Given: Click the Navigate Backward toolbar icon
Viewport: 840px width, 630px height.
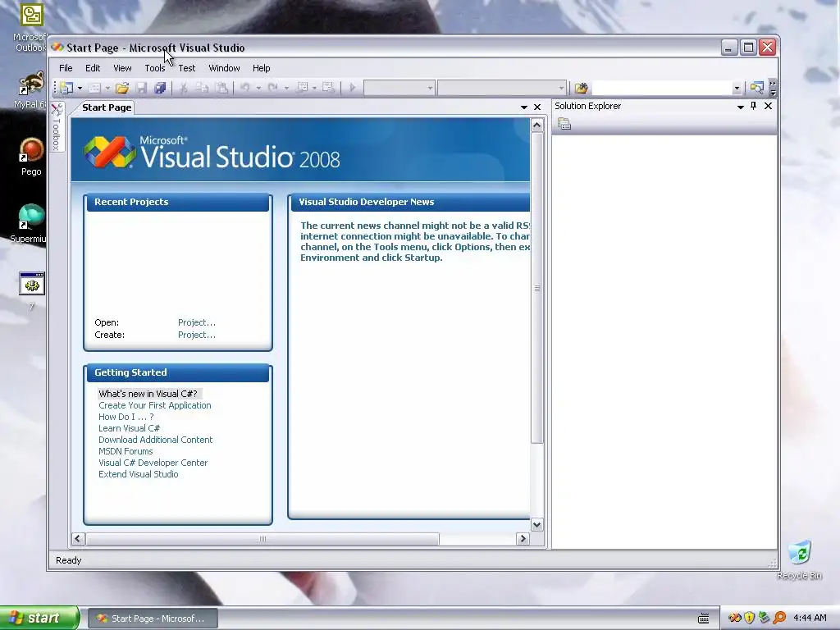Looking at the screenshot, I should [302, 88].
